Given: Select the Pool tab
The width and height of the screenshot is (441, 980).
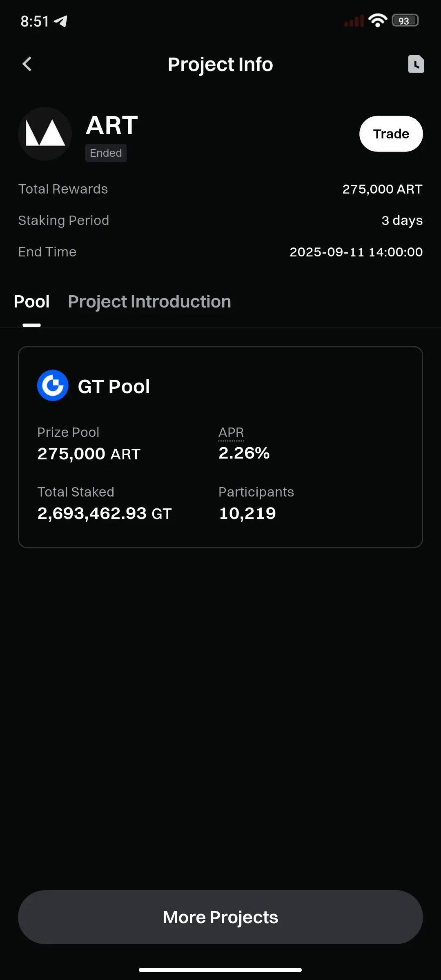Looking at the screenshot, I should click(31, 302).
